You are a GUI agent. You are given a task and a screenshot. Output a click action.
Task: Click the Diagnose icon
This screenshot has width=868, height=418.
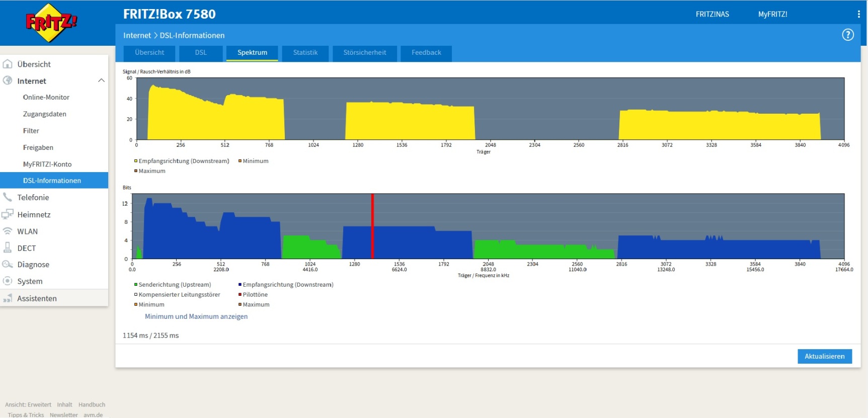tap(8, 264)
